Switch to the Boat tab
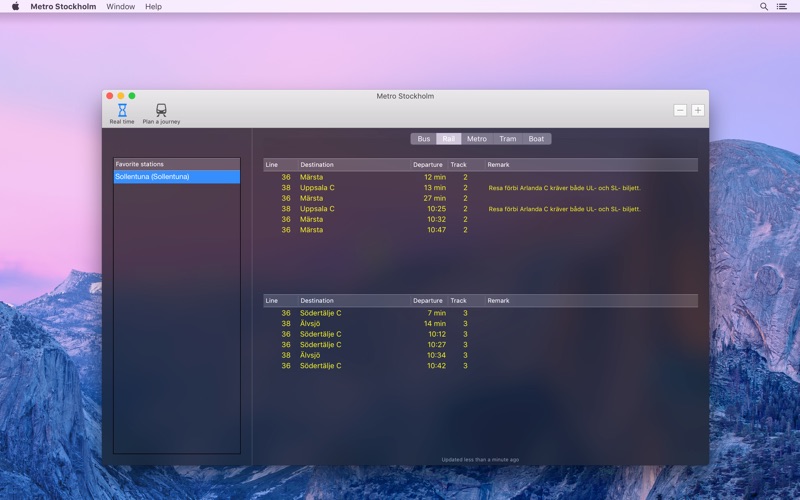Image resolution: width=800 pixels, height=500 pixels. click(537, 139)
